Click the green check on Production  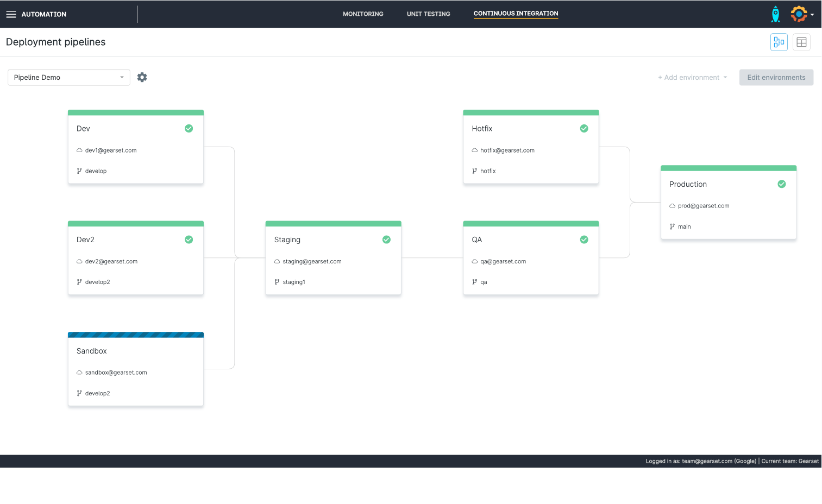coord(782,184)
